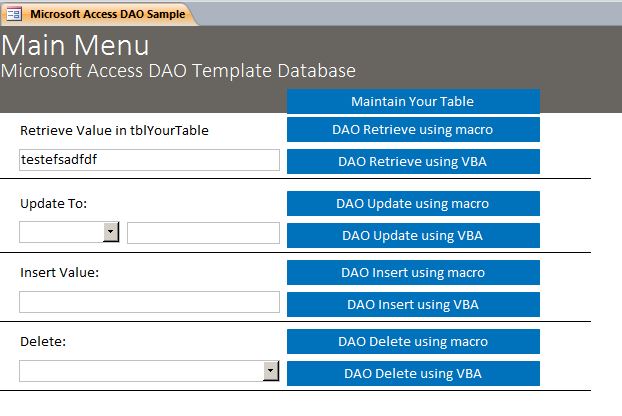The image size is (622, 416).
Task: Click the Update To: label
Action: point(54,203)
